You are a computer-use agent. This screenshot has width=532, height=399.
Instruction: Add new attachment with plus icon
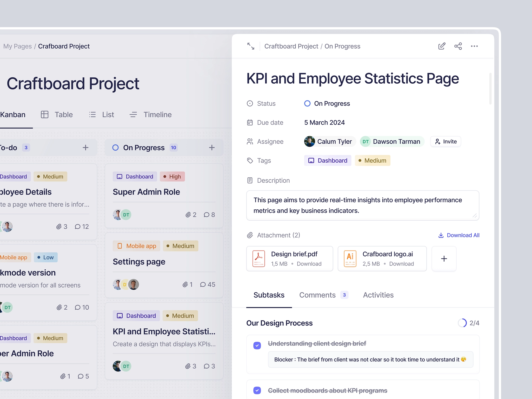(x=444, y=258)
